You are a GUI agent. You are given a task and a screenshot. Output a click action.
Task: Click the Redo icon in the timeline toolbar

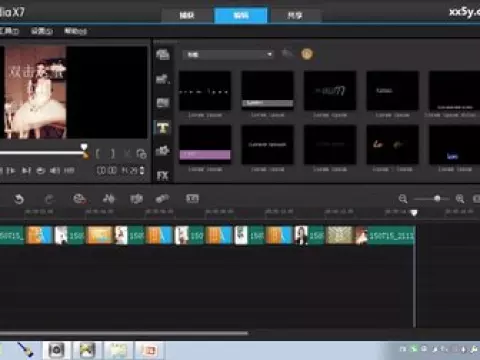coord(49,199)
